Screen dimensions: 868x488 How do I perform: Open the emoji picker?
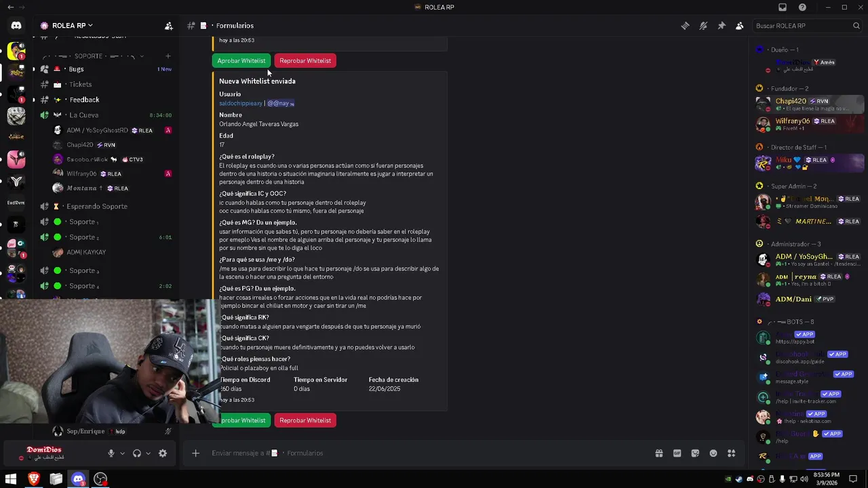click(x=713, y=453)
